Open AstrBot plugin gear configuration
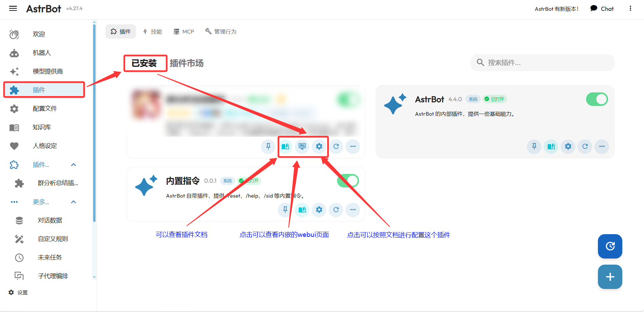Image resolution: width=644 pixels, height=312 pixels. pyautogui.click(x=568, y=147)
